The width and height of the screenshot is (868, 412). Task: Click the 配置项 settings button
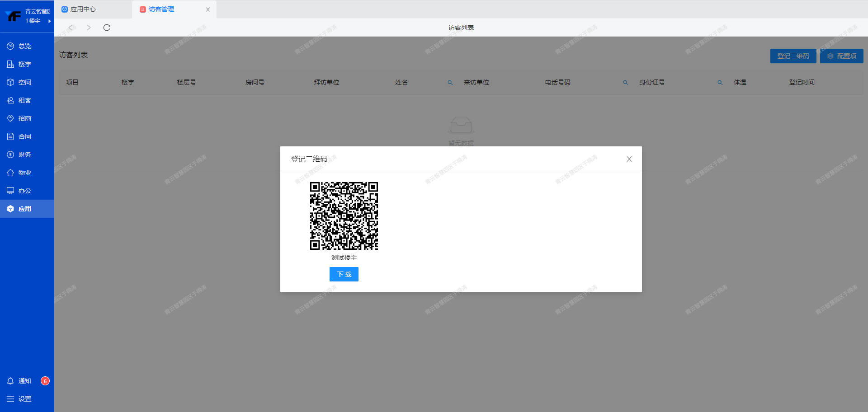coord(841,56)
